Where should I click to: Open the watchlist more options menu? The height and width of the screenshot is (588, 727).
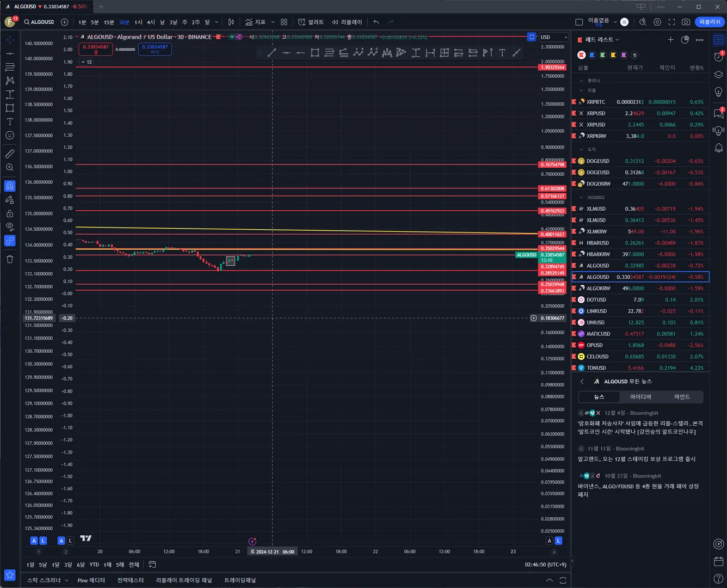700,40
